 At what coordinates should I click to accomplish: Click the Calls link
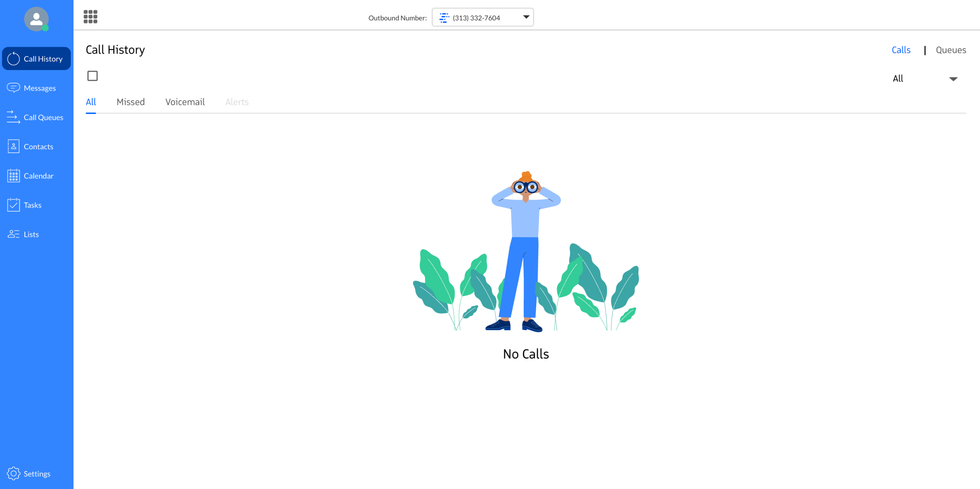(x=901, y=50)
